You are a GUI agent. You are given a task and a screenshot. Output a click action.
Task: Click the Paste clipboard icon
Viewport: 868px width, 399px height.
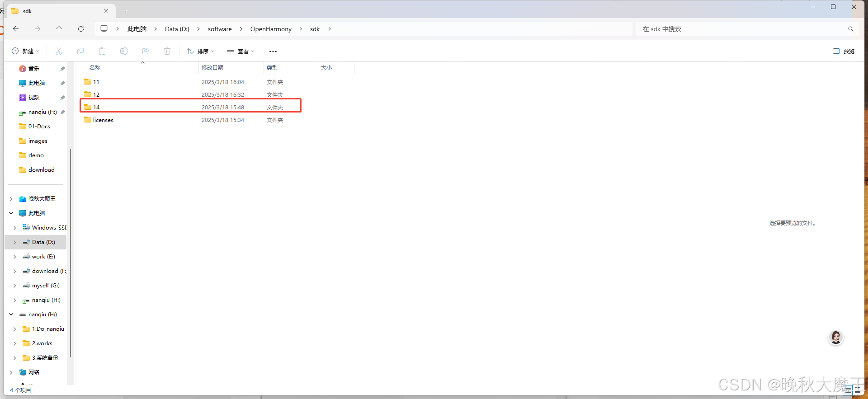click(x=102, y=51)
